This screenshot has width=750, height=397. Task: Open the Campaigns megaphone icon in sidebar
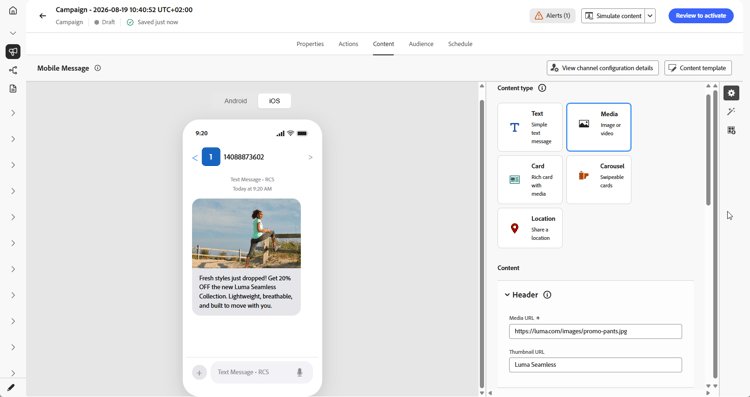(x=13, y=51)
